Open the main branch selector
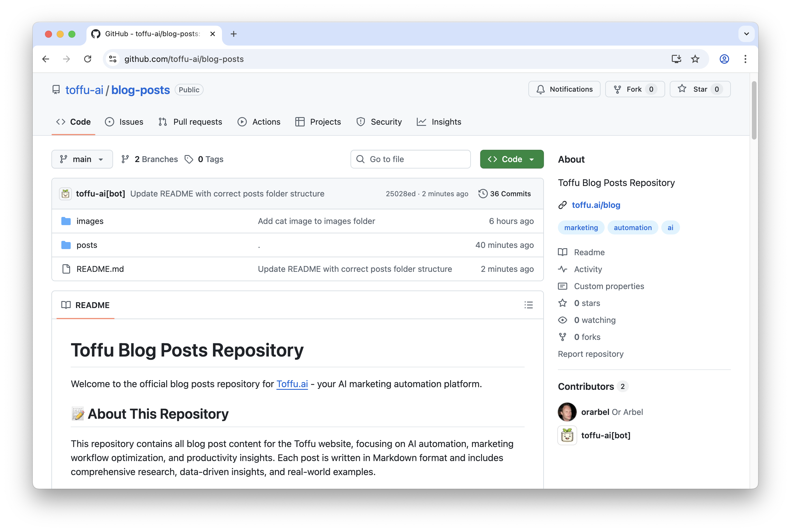Viewport: 791px width, 532px height. 82,159
